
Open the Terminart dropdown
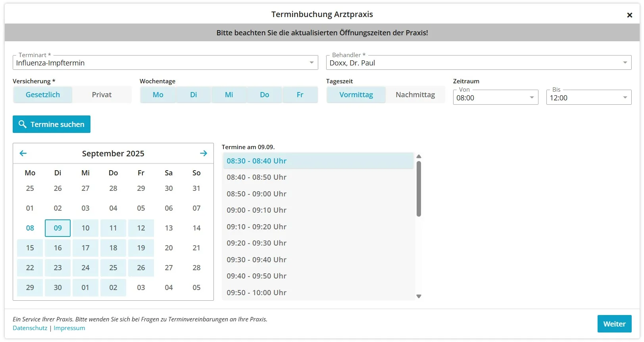[x=165, y=63]
